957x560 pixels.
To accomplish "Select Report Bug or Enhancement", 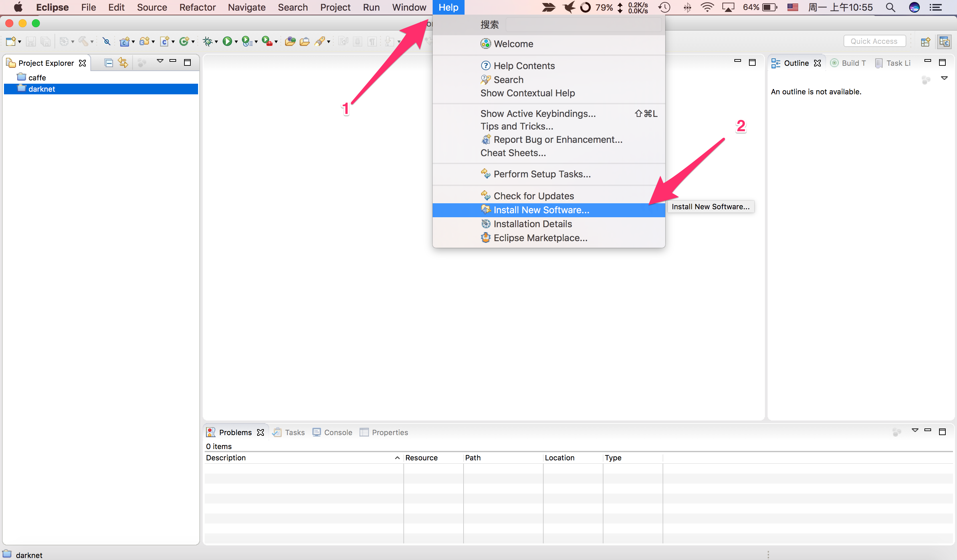I will click(549, 140).
